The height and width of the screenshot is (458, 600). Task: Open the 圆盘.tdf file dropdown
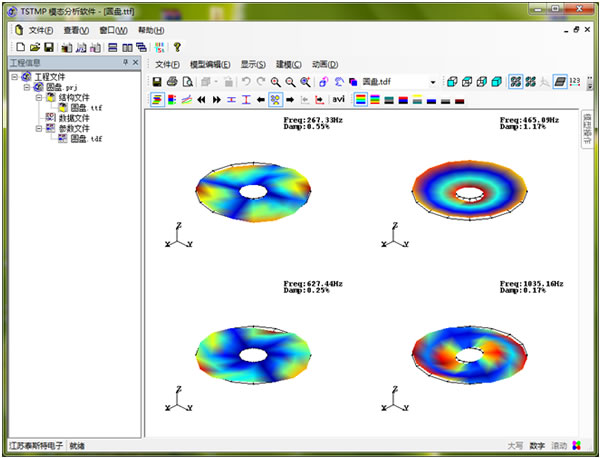[x=433, y=81]
